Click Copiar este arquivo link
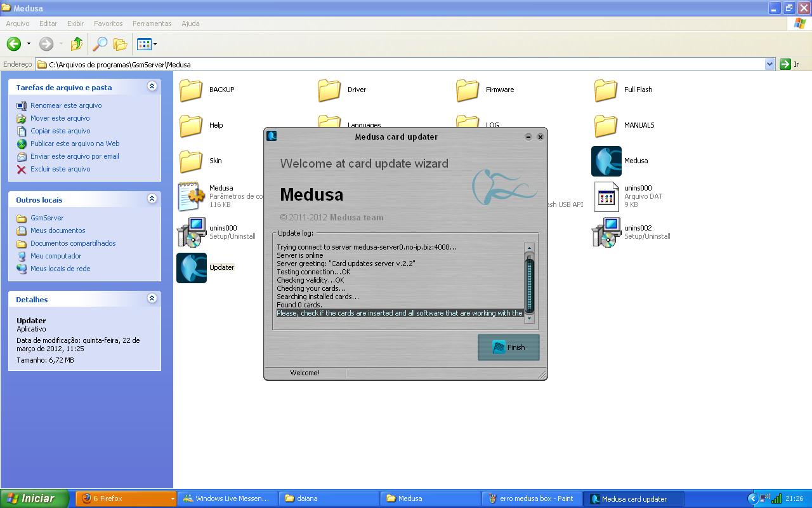 click(60, 131)
